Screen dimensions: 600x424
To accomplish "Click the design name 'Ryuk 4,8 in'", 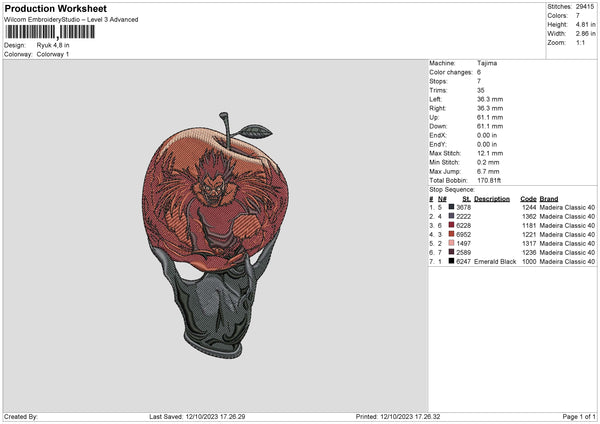I will click(53, 45).
